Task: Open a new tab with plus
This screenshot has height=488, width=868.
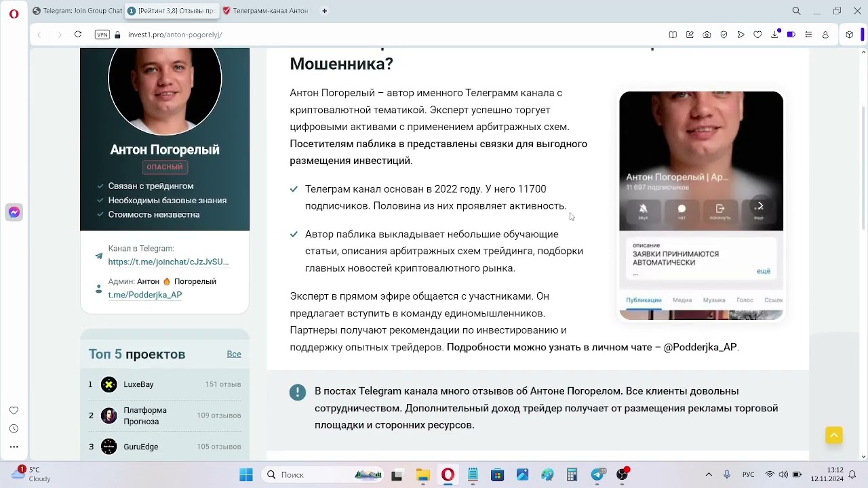Action: point(324,11)
